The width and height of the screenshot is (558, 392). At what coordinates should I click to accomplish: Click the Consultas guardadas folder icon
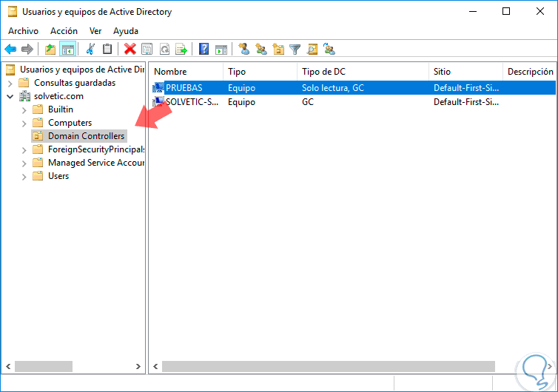[24, 83]
